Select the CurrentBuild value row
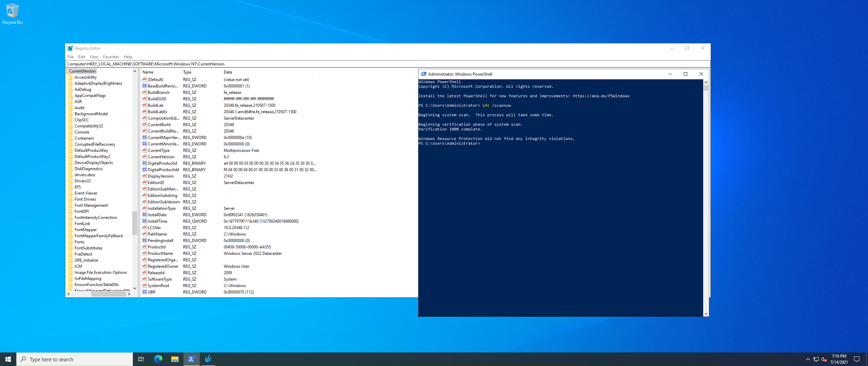This screenshot has width=868, height=366. pos(230,125)
